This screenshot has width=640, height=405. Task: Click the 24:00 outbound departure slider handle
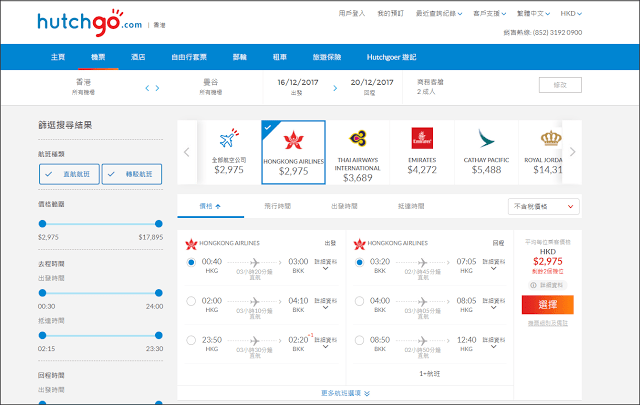click(159, 293)
